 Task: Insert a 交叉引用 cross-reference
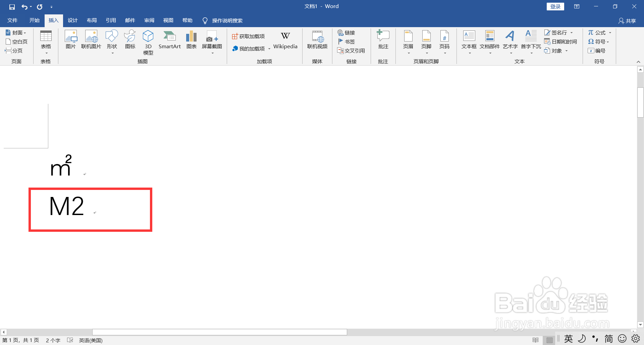[x=351, y=51]
